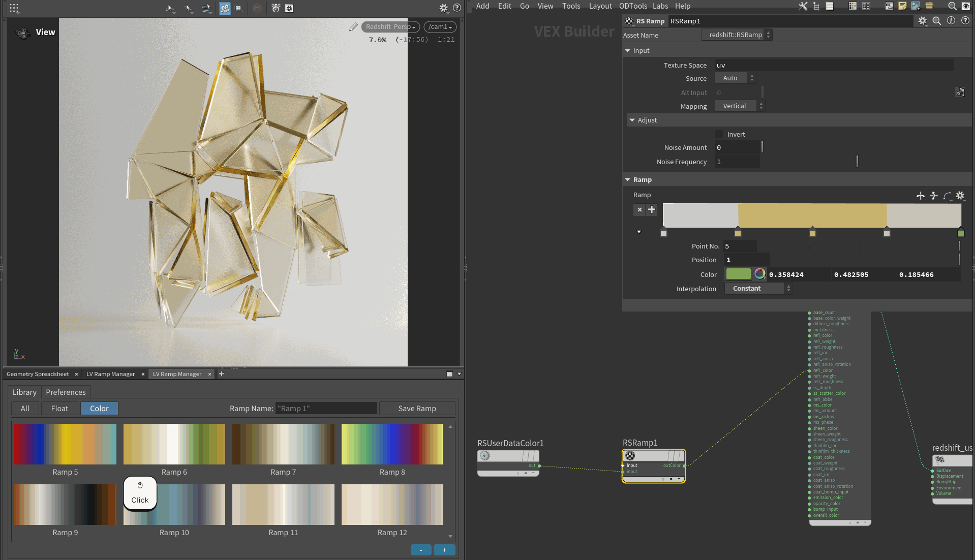Select the All ramp filter
The height and width of the screenshot is (560, 975).
pyautogui.click(x=25, y=409)
